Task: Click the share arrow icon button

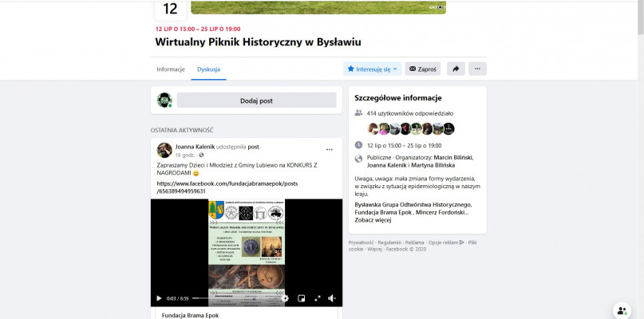Action: pyautogui.click(x=456, y=69)
